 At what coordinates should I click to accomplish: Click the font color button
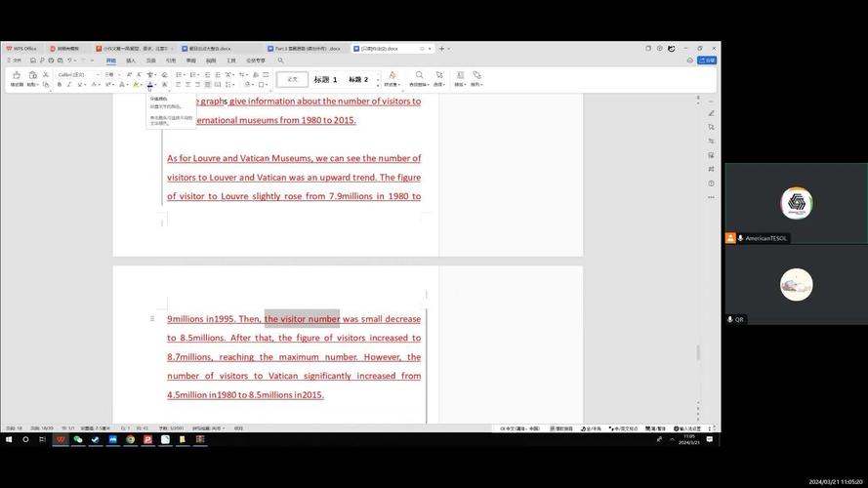pos(149,85)
